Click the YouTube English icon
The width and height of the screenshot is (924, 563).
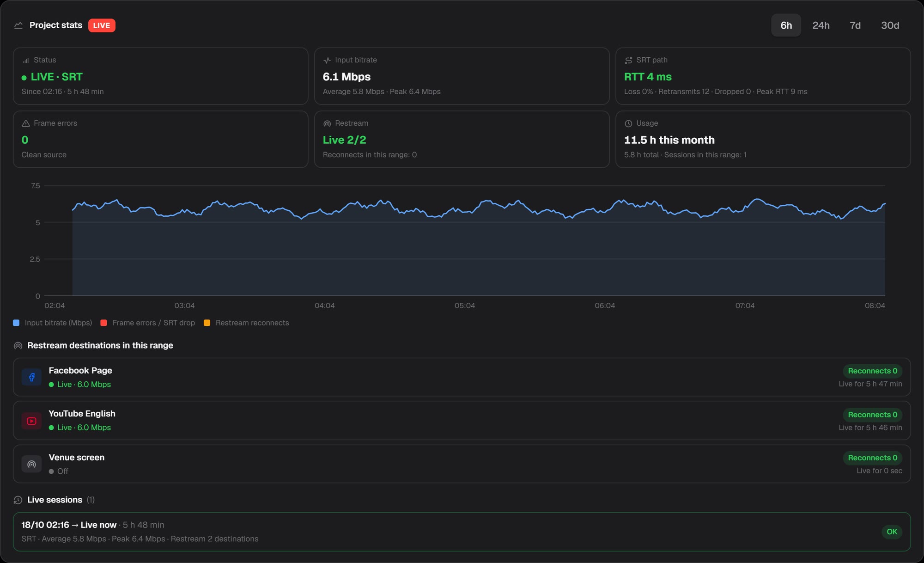click(31, 421)
